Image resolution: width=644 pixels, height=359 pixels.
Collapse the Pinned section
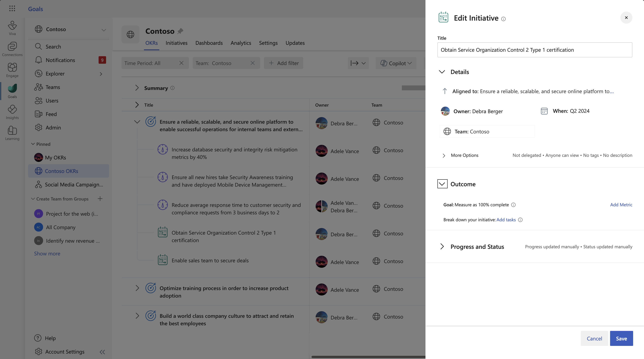(x=33, y=144)
